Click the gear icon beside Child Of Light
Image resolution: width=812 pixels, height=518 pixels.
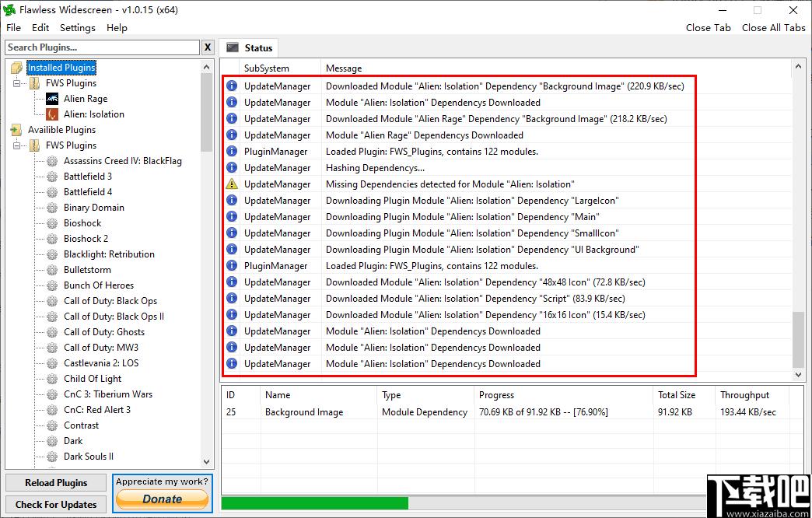[52, 379]
